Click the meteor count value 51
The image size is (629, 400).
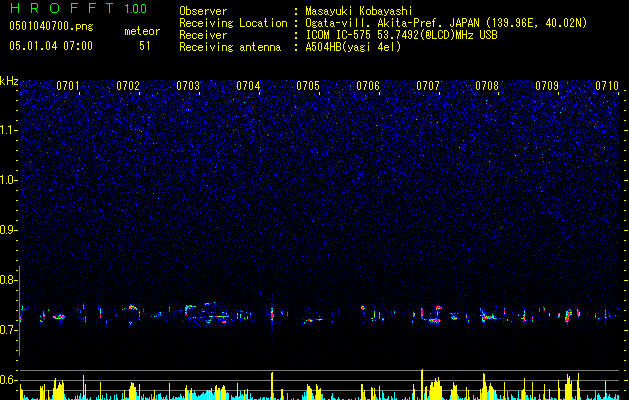click(144, 46)
